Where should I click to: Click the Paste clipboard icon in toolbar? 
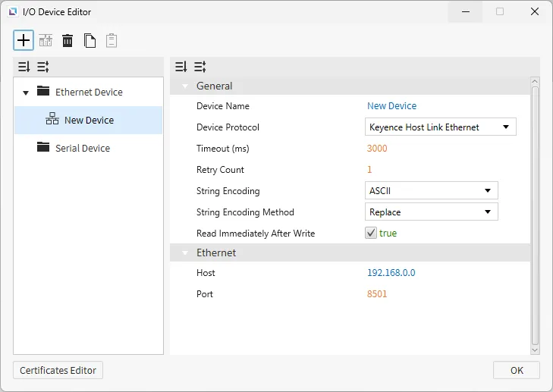pos(112,41)
